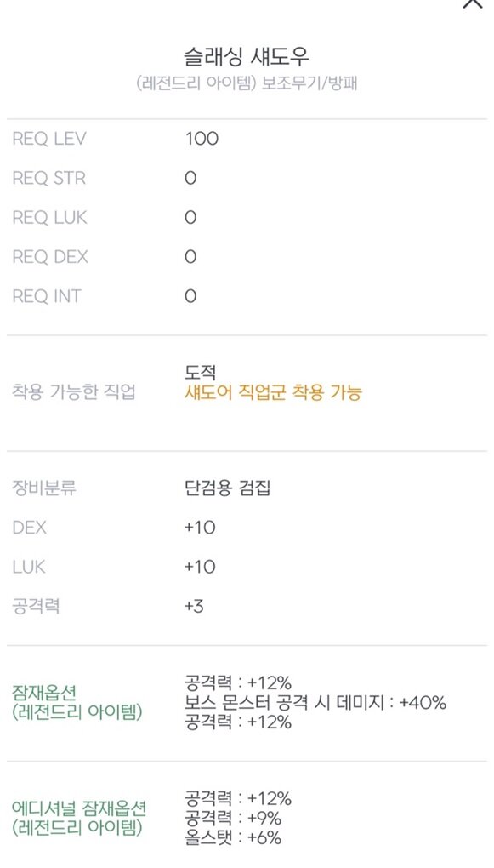Select the REQ DEX label
The image size is (494, 868).
[50, 257]
